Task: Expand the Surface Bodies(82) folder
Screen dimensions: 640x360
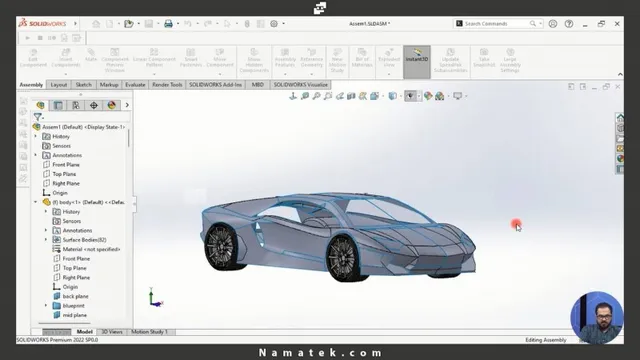Action: click(x=46, y=240)
